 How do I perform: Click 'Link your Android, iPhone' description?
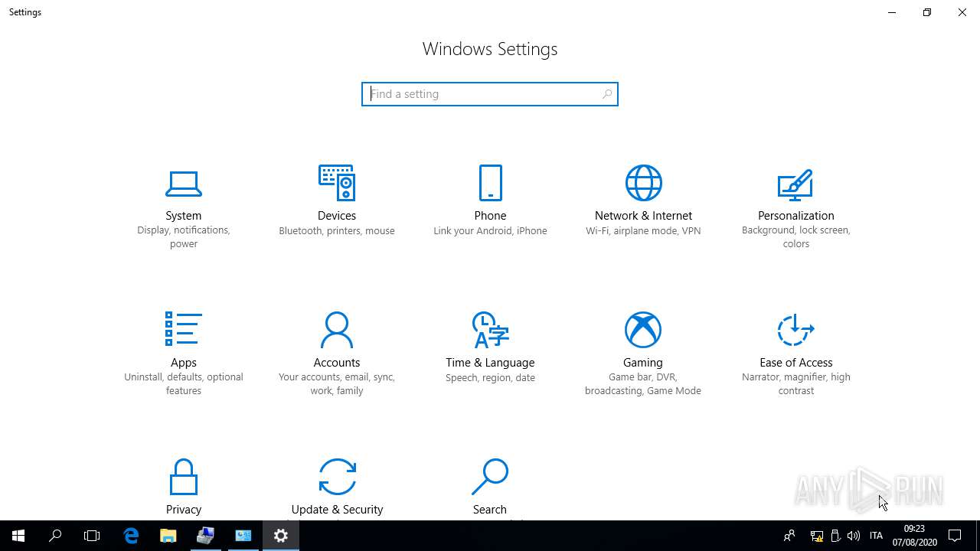490,231
